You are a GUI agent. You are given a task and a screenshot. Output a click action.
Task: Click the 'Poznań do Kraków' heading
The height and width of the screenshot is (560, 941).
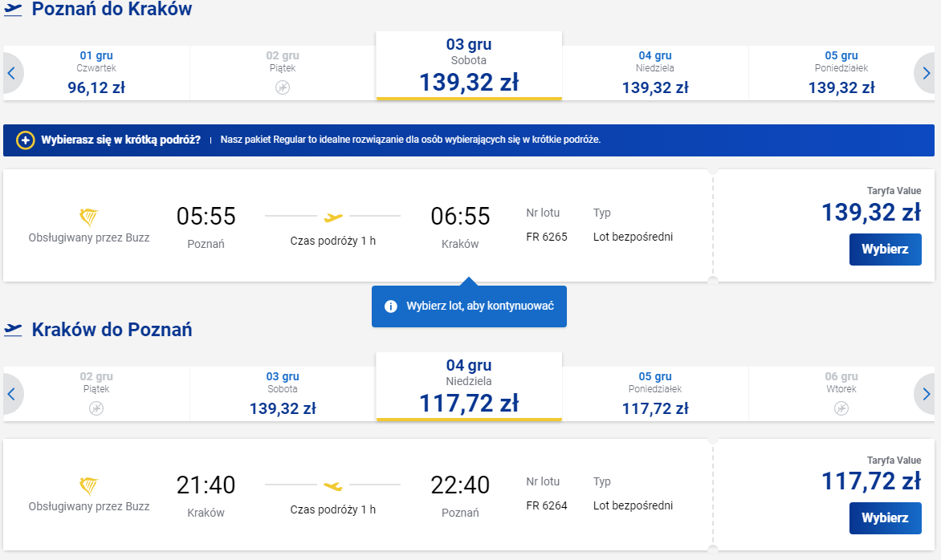point(112,9)
